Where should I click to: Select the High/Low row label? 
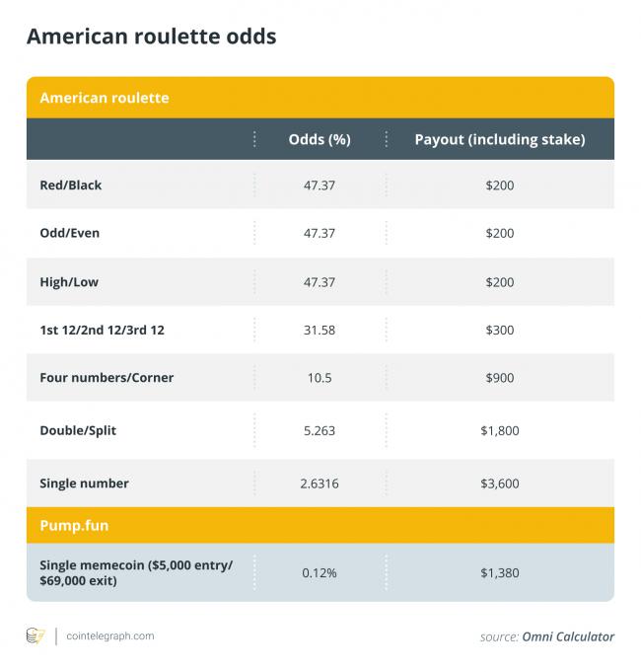pyautogui.click(x=69, y=282)
